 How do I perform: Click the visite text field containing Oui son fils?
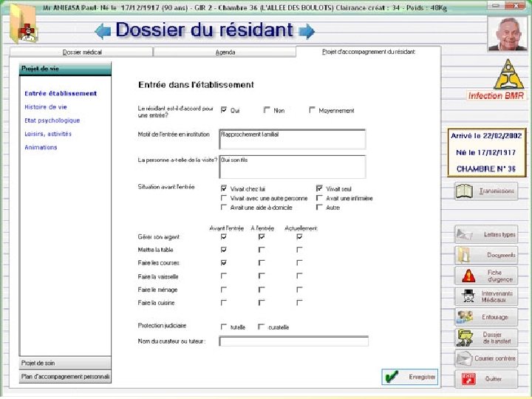(x=293, y=166)
